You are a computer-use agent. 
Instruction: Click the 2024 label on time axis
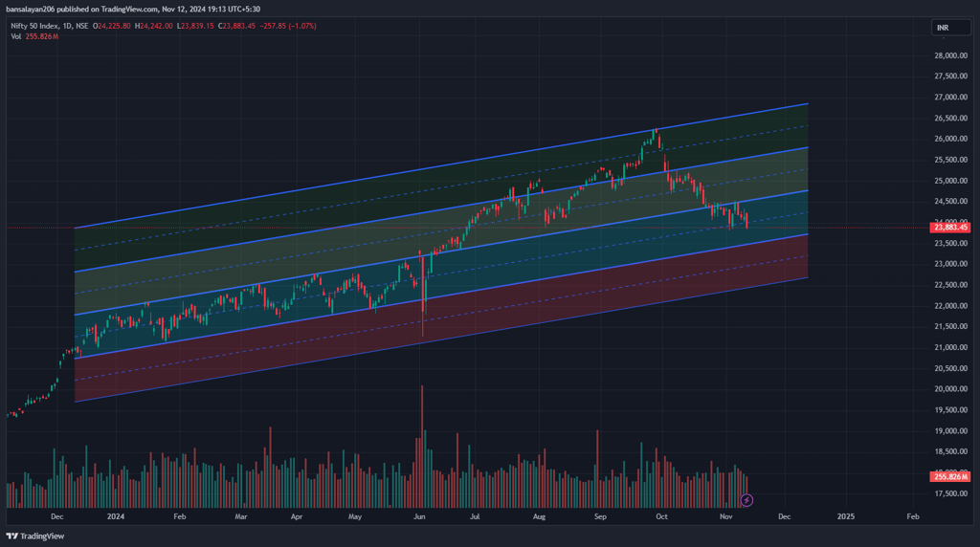pos(116,516)
